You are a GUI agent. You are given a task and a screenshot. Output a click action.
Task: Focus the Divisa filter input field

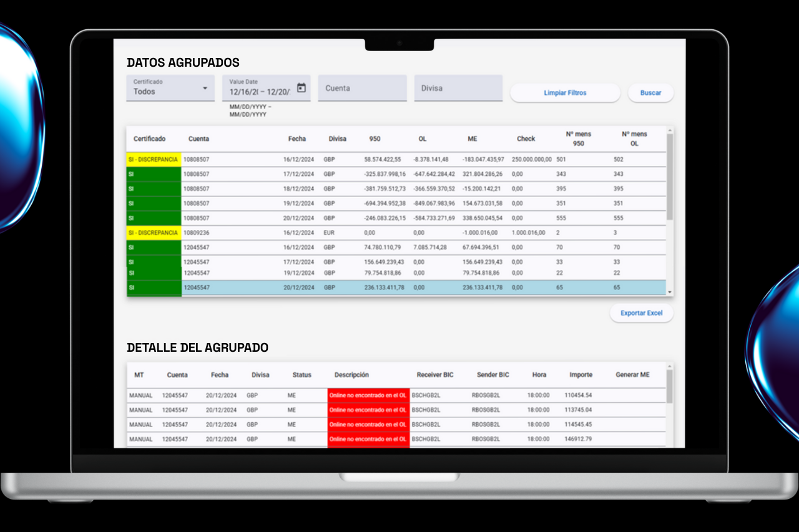click(x=458, y=89)
